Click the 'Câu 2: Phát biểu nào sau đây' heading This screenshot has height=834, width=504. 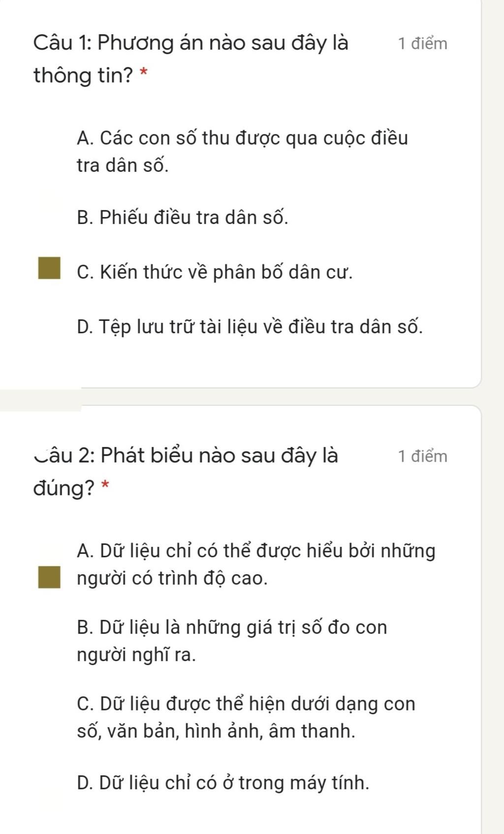(x=186, y=455)
